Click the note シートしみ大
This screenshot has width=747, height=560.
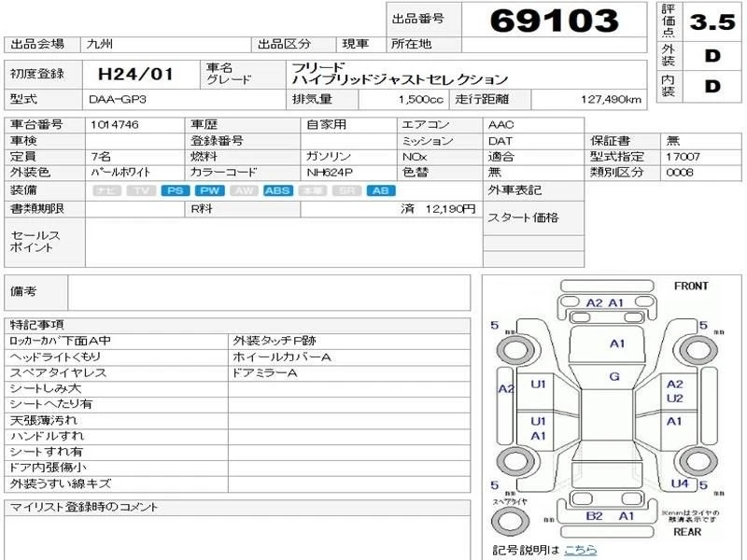pyautogui.click(x=45, y=388)
